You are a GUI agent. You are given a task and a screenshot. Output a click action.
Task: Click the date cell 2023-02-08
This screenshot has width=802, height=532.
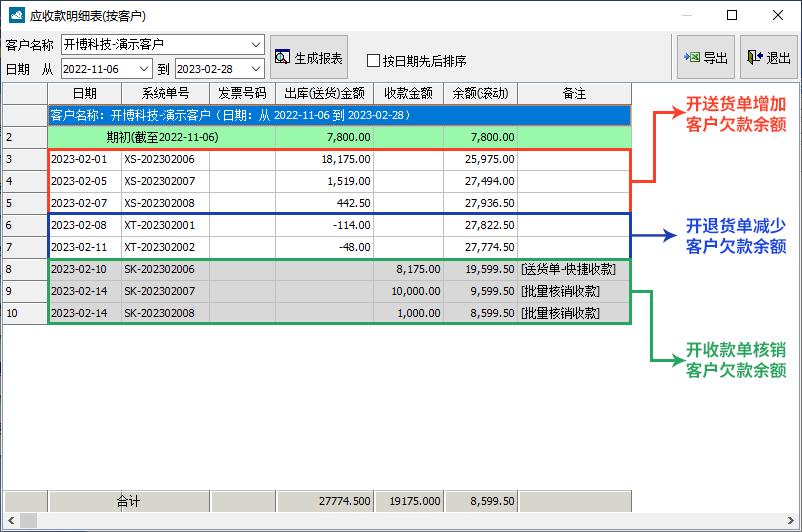tap(84, 225)
